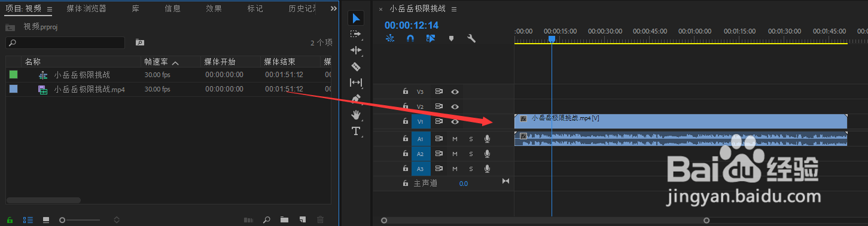868x226 pixels.
Task: Hide V3 track output eye
Action: (x=455, y=91)
